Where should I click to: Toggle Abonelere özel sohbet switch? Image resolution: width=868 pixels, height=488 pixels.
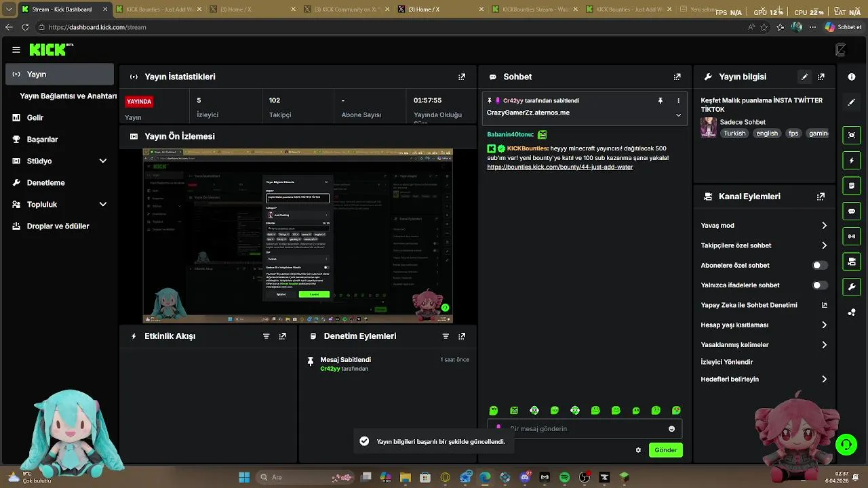pyautogui.click(x=820, y=266)
